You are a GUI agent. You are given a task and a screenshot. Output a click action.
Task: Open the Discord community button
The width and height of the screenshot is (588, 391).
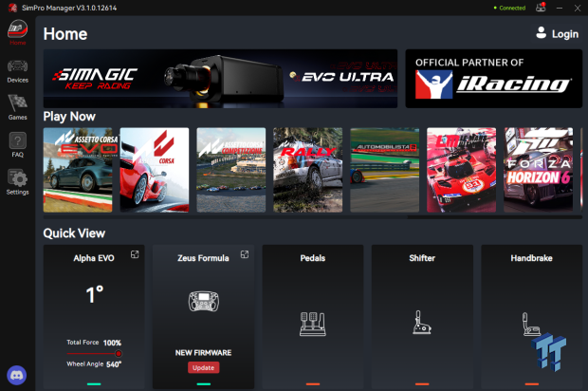tap(17, 375)
